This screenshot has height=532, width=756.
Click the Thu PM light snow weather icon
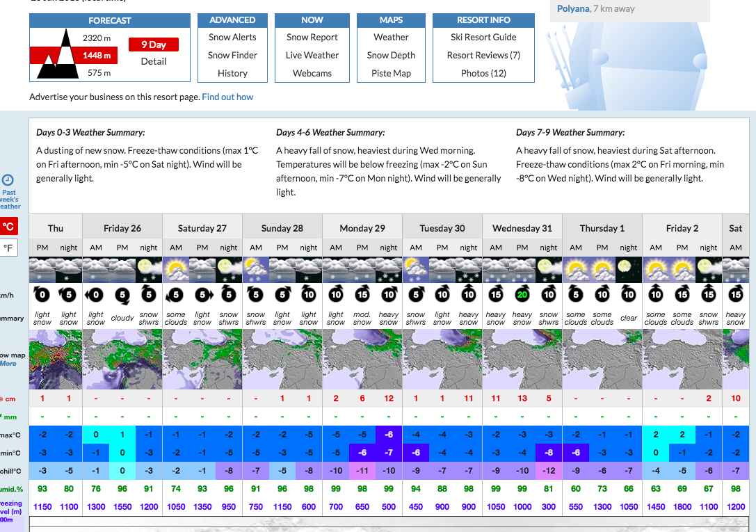point(42,270)
